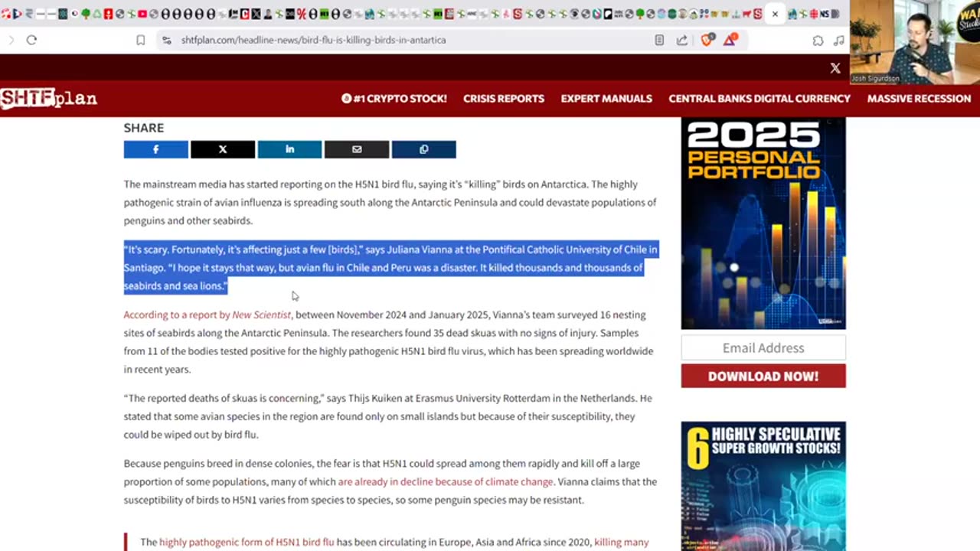
Task: Open EXPERT MANUALS menu item
Action: (606, 99)
